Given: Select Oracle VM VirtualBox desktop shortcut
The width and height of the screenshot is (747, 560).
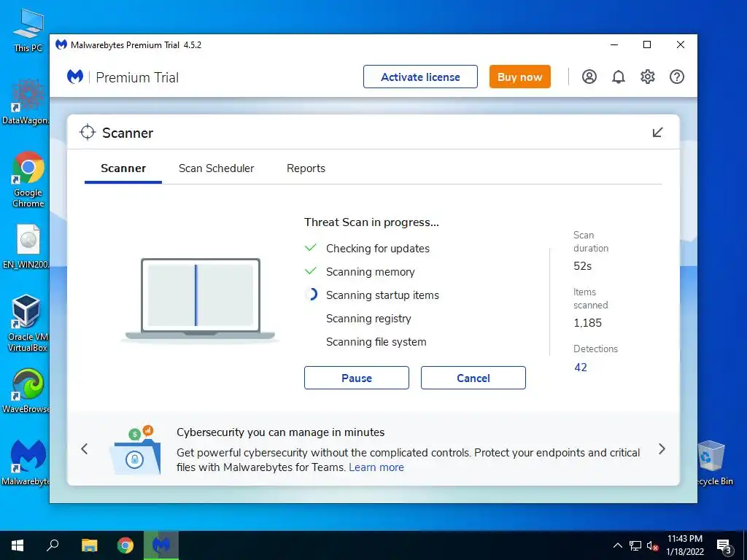Looking at the screenshot, I should pyautogui.click(x=27, y=323).
